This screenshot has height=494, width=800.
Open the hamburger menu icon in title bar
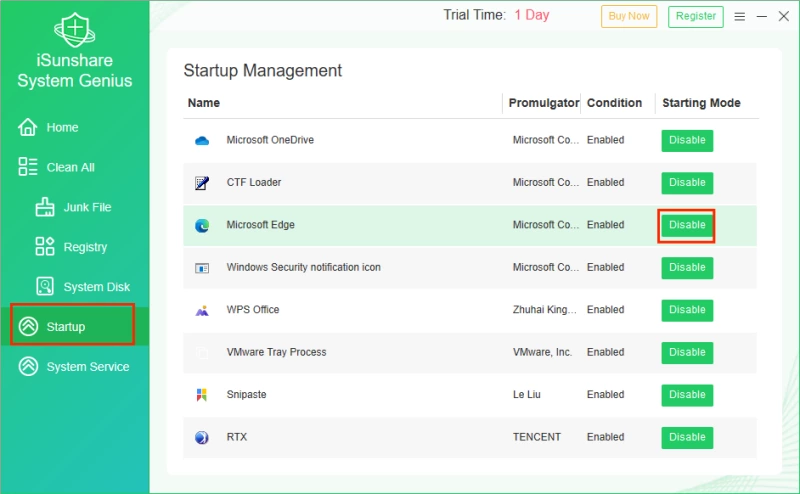739,16
